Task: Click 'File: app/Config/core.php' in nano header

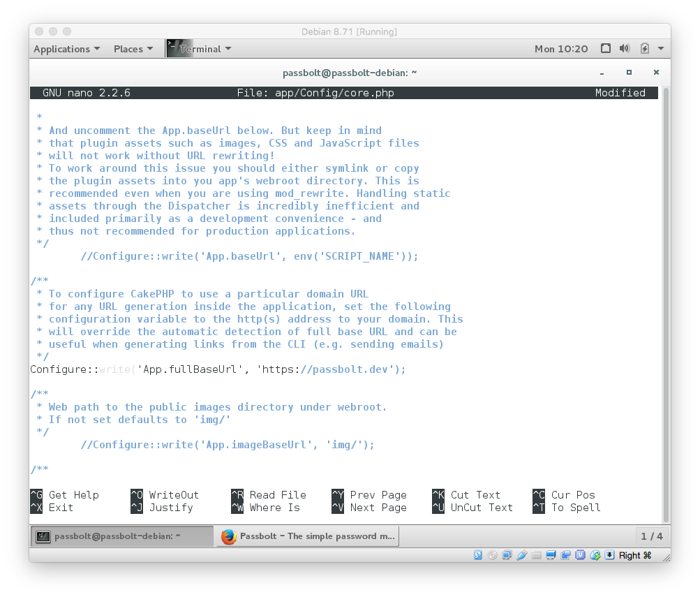Action: [x=315, y=92]
